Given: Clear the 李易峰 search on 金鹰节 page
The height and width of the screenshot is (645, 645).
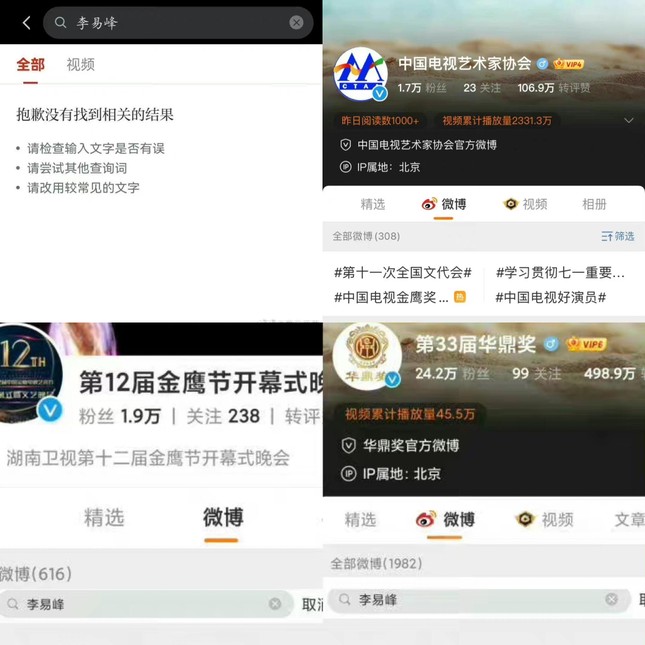Looking at the screenshot, I should pyautogui.click(x=275, y=603).
